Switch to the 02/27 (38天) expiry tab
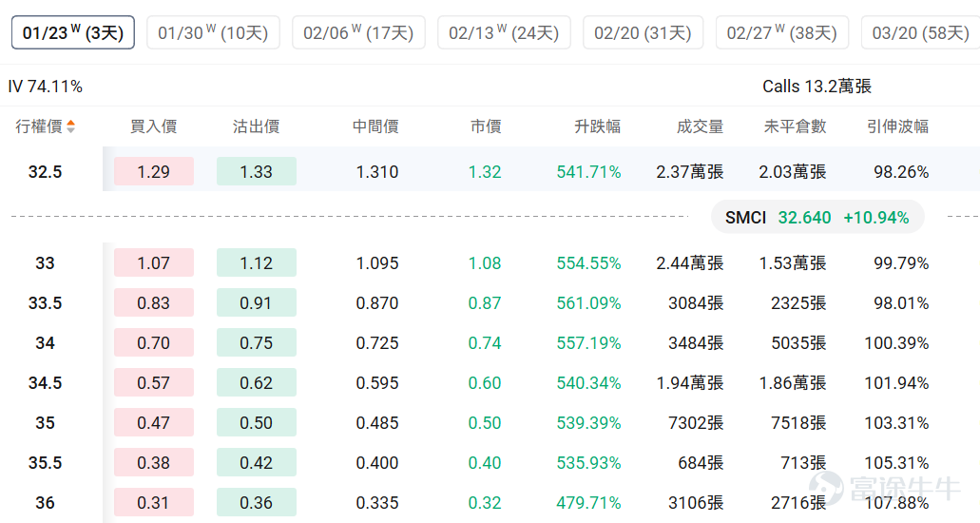The width and height of the screenshot is (980, 523). click(782, 32)
